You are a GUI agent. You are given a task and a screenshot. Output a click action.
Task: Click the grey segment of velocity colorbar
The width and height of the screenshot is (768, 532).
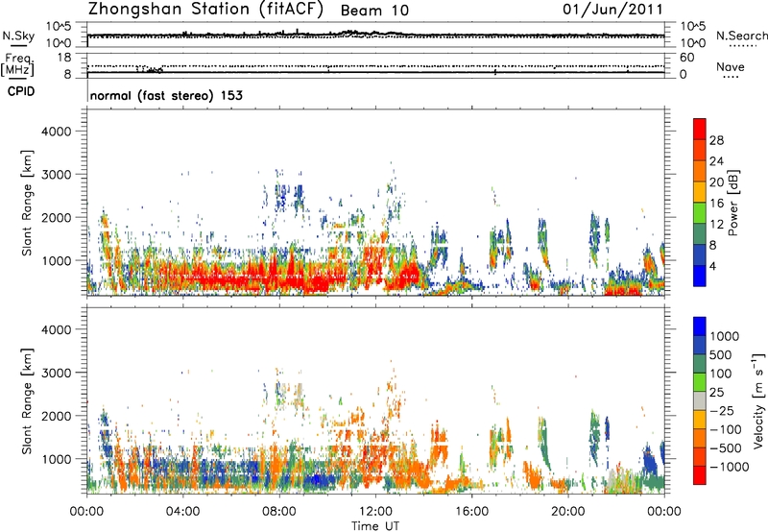(700, 400)
